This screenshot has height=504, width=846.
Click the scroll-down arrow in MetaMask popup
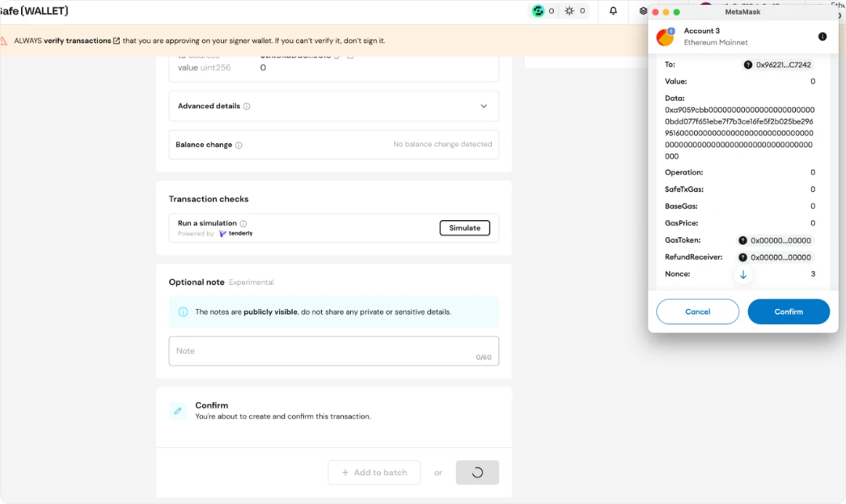click(x=743, y=275)
